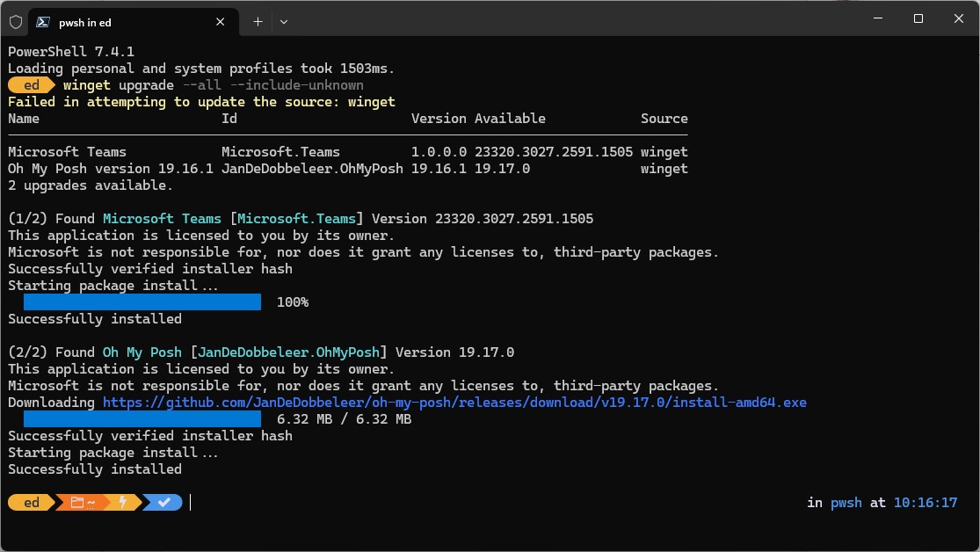Screen dimensions: 980x552
Task: Click the yellow 'ed' segment before winget command
Action: (32, 85)
